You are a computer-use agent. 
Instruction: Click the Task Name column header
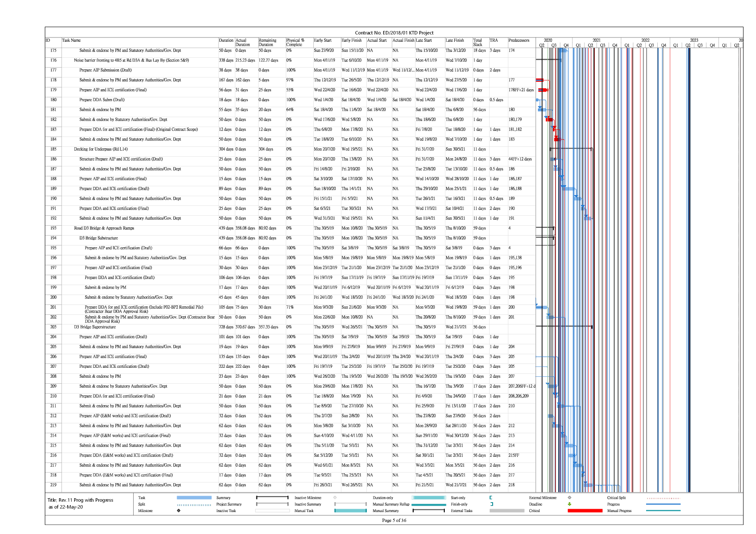click(x=72, y=40)
